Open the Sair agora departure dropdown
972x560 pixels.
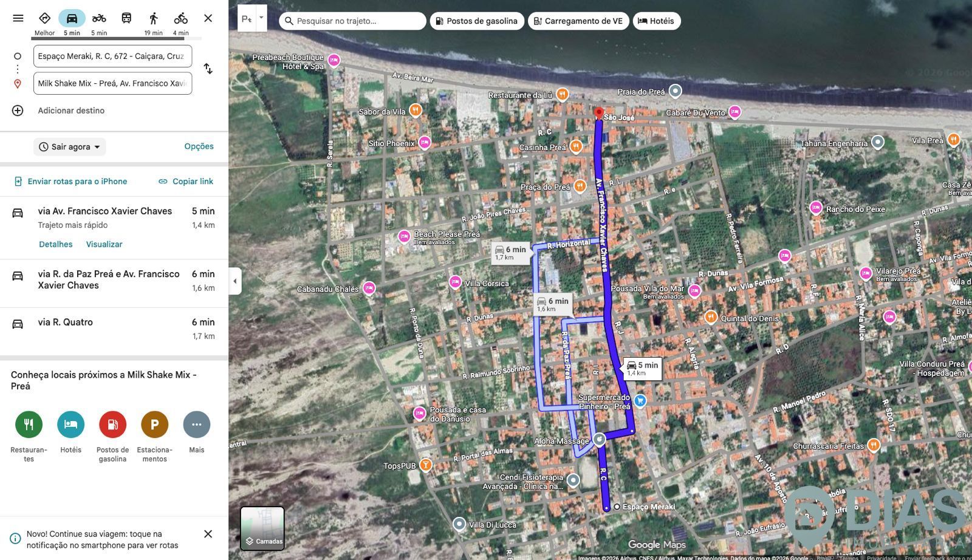pos(70,147)
